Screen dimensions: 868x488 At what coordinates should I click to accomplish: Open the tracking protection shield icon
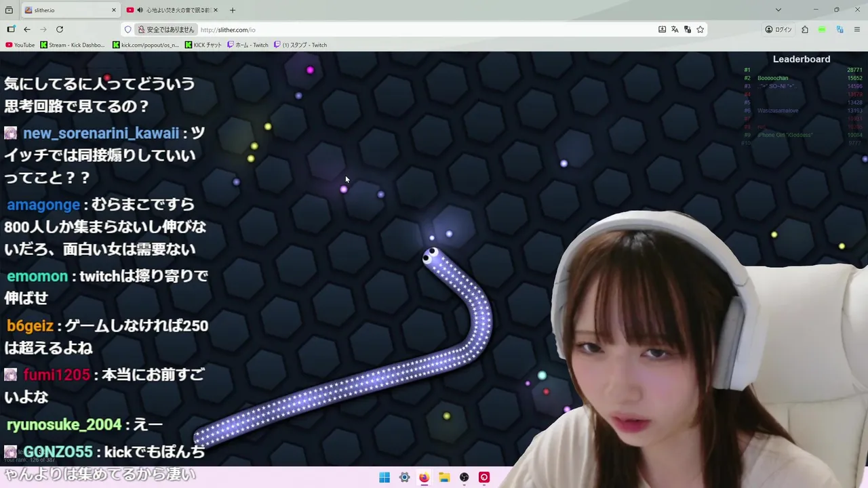tap(127, 30)
